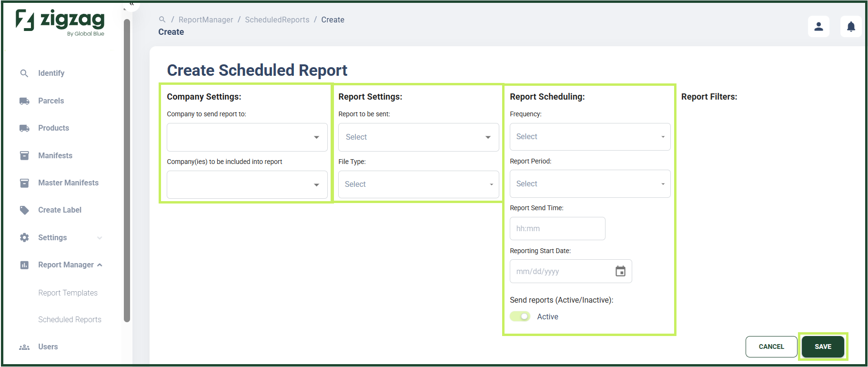Open Company to send report to dropdown
Image resolution: width=868 pixels, height=367 pixels.
coord(247,137)
